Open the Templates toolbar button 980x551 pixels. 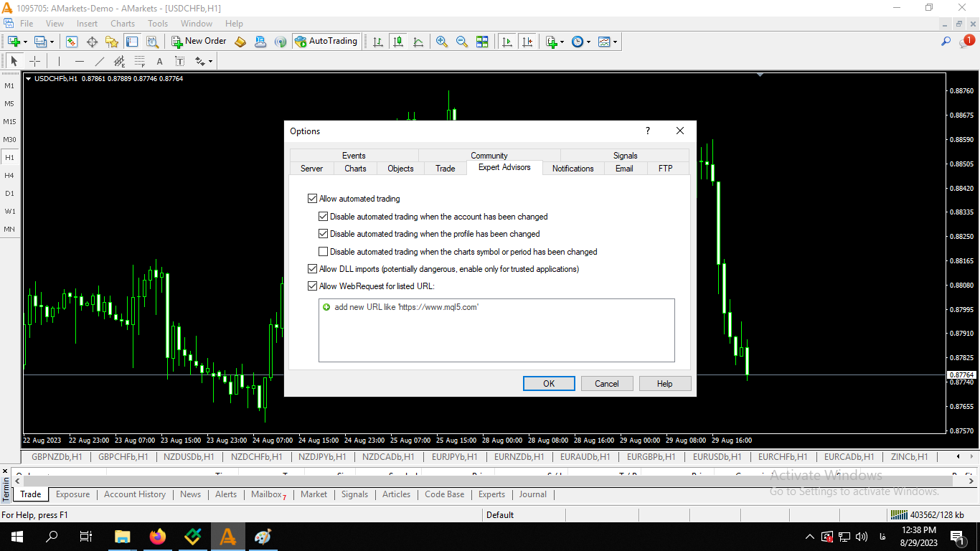click(604, 42)
